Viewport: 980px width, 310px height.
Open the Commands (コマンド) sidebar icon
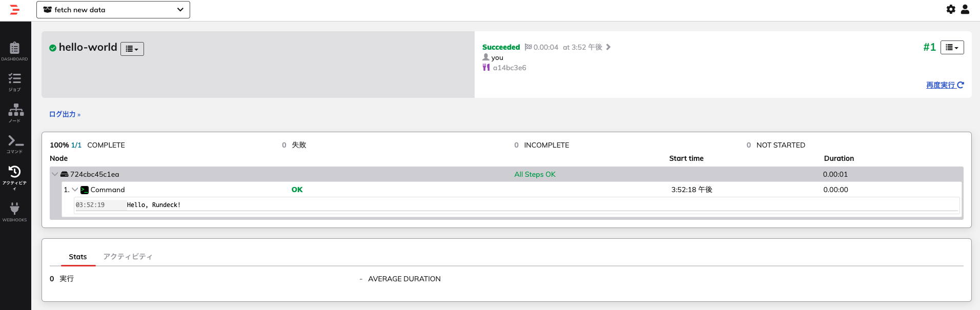click(15, 144)
